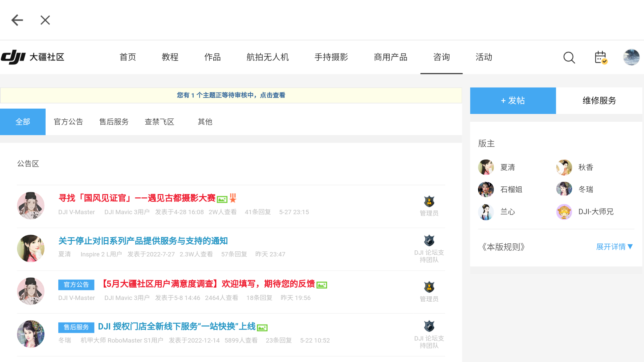Open post 5月大疆社区用户满意度调查

tap(208, 284)
